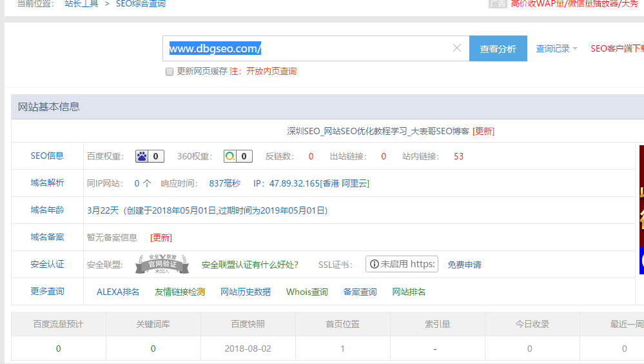The height and width of the screenshot is (364, 644).
Task: Open the 友情链接检测 link
Action: pos(179,292)
